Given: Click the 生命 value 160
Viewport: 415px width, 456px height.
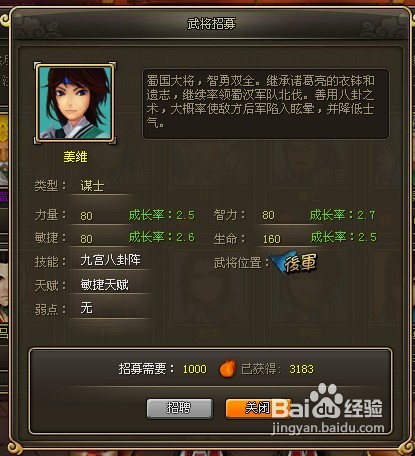Looking at the screenshot, I should click(272, 239).
